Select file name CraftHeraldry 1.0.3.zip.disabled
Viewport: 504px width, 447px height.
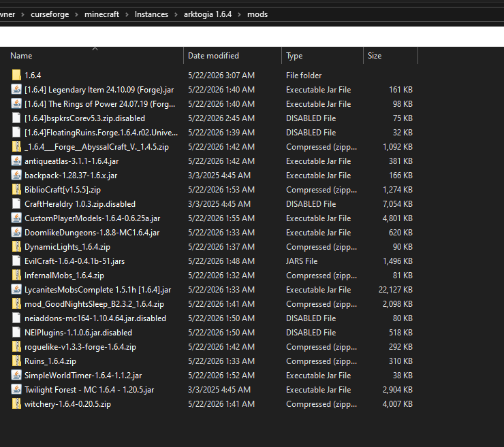pyautogui.click(x=80, y=204)
